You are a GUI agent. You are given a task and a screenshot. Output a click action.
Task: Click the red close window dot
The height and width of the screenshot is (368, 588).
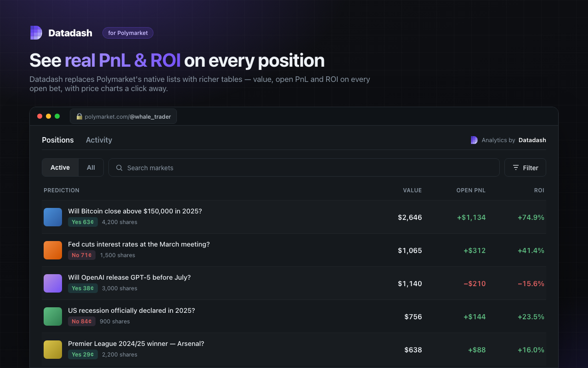pyautogui.click(x=40, y=116)
